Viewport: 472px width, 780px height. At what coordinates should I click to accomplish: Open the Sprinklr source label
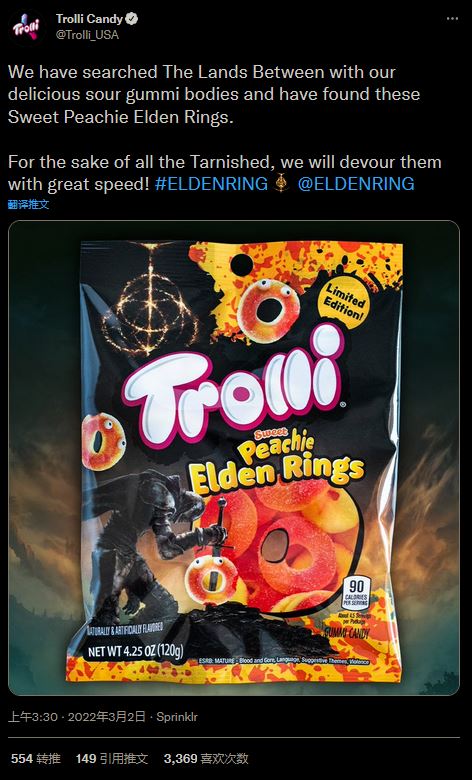pyautogui.click(x=177, y=717)
